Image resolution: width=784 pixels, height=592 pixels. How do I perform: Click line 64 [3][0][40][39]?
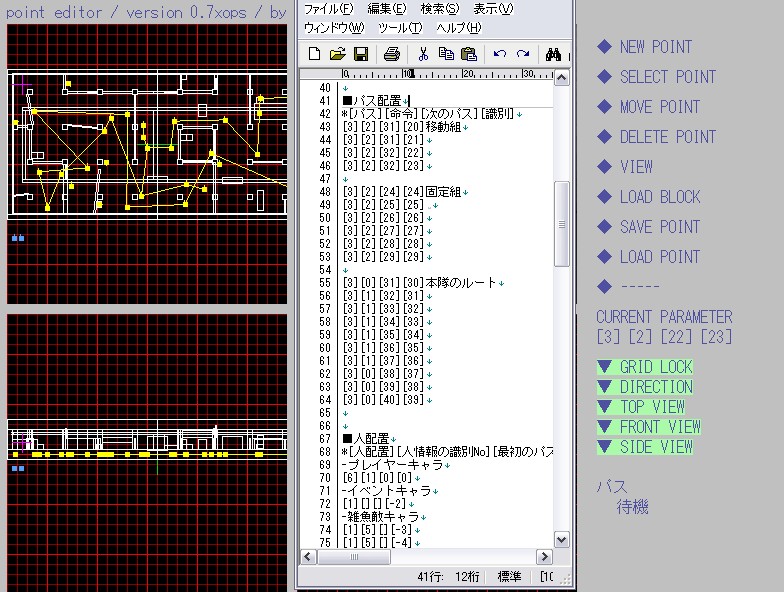pos(384,400)
